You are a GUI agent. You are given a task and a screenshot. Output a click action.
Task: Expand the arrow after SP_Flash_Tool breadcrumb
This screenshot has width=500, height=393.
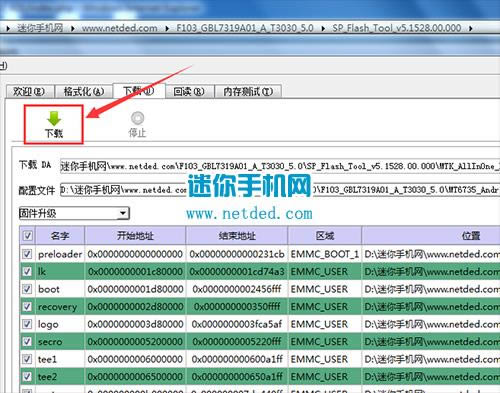(x=470, y=29)
